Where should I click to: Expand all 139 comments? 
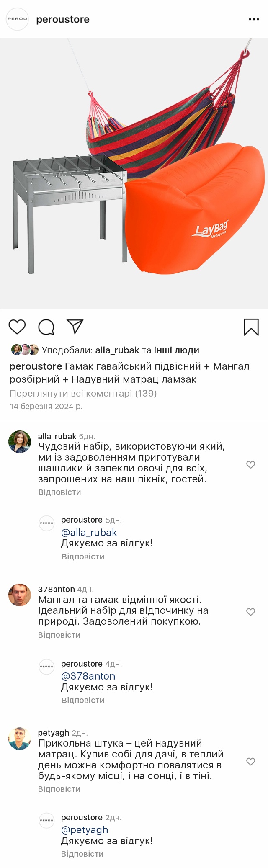click(83, 394)
